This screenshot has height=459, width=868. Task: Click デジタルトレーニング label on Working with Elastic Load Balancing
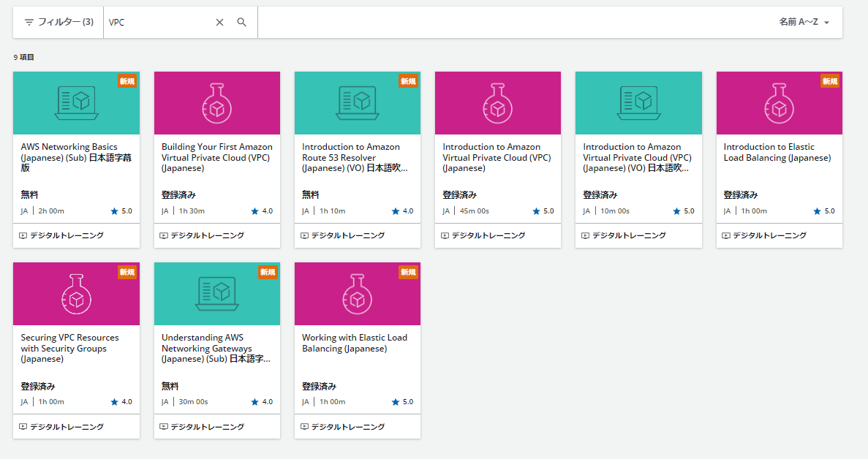pos(348,426)
